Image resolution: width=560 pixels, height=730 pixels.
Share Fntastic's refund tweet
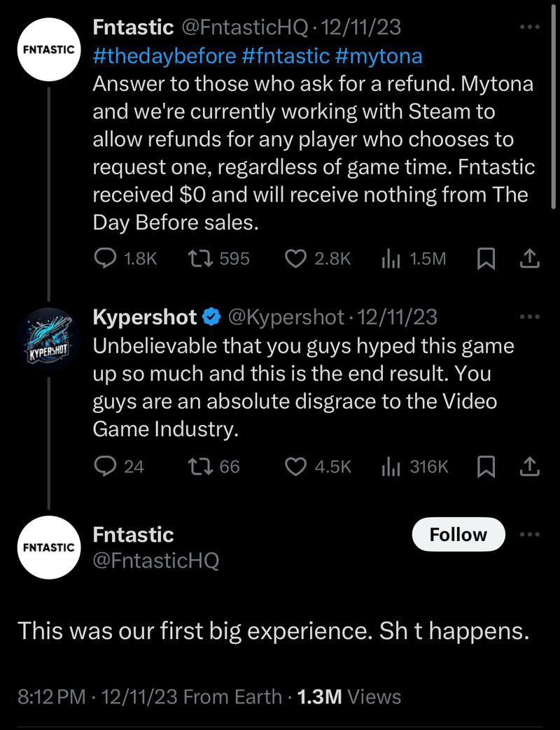530,259
